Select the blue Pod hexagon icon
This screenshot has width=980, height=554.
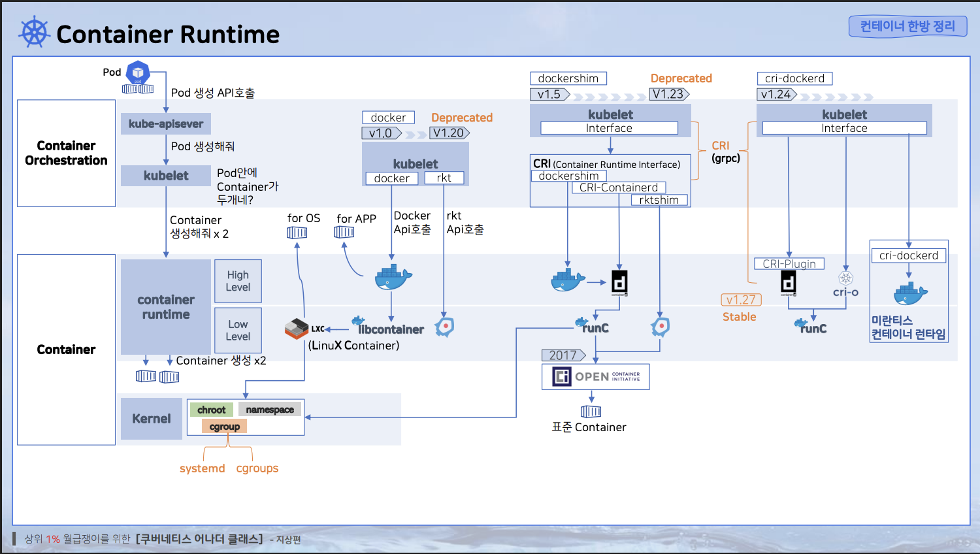(138, 73)
